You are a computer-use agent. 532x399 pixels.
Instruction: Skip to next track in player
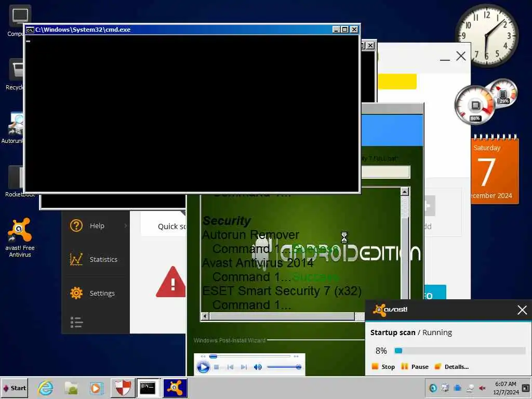click(244, 367)
